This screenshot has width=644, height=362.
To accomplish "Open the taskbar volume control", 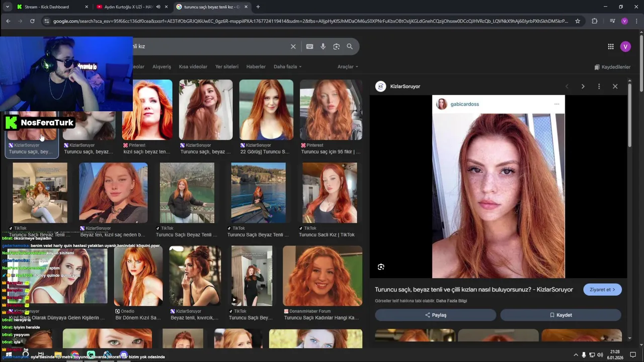I will tap(600, 355).
